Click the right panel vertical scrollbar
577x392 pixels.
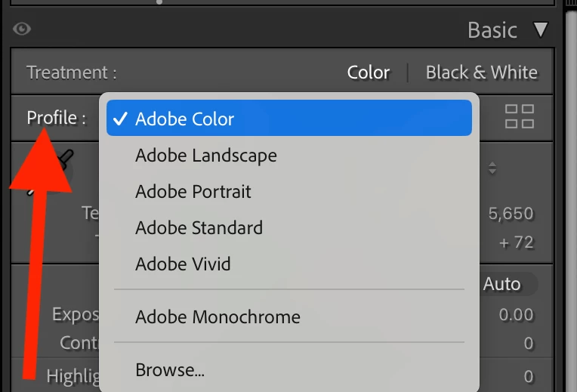[572, 196]
